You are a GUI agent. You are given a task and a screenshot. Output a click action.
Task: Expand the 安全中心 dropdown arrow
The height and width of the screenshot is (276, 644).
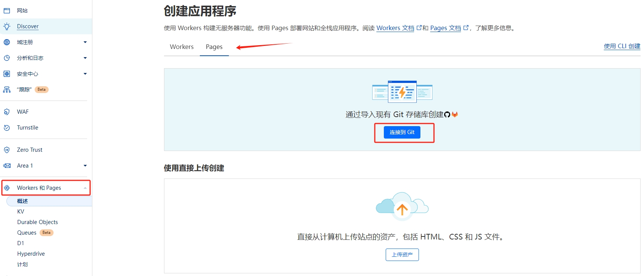(85, 74)
